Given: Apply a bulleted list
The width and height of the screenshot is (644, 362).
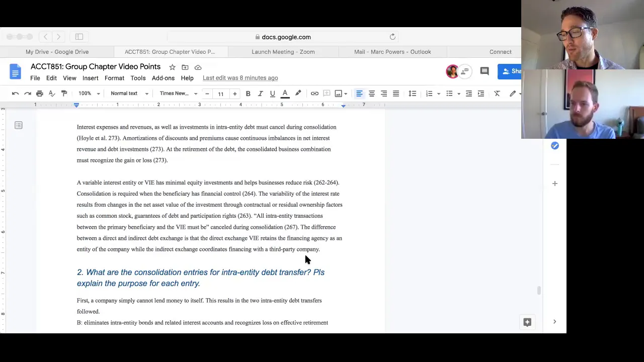Looking at the screenshot, I should point(449,94).
